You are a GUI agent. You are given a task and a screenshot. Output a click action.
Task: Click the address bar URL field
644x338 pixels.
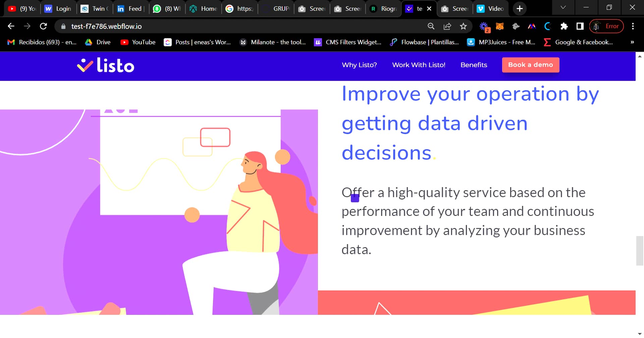click(x=106, y=26)
